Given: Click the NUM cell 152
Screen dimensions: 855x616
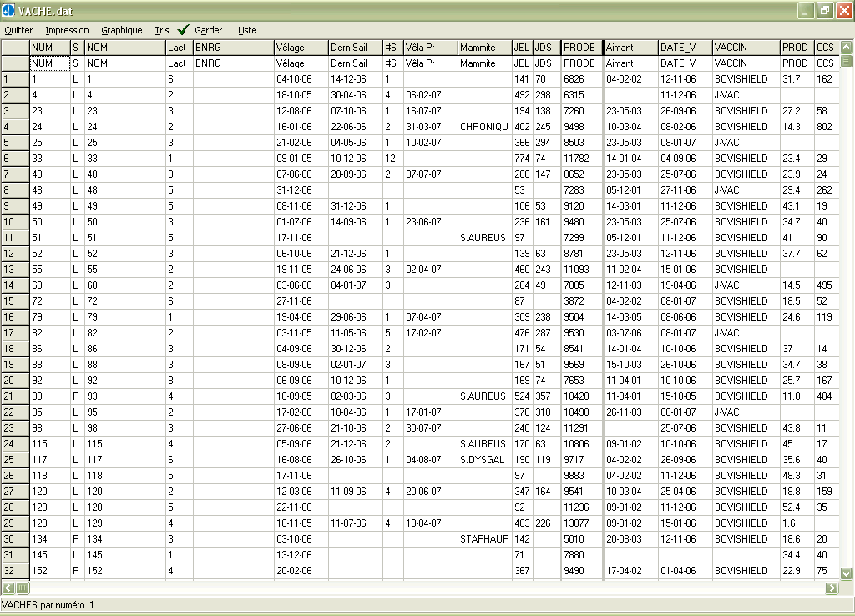Looking at the screenshot, I should pos(49,571).
